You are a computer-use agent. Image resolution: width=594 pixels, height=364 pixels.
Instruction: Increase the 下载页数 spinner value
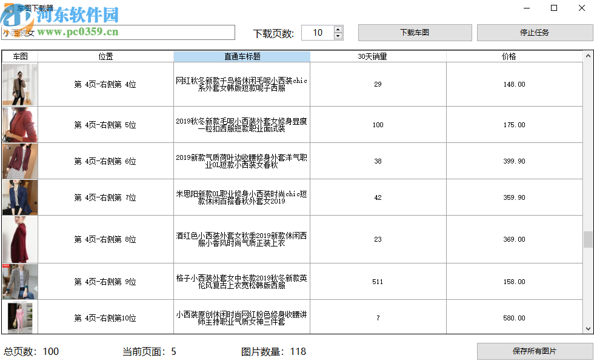[x=338, y=29]
